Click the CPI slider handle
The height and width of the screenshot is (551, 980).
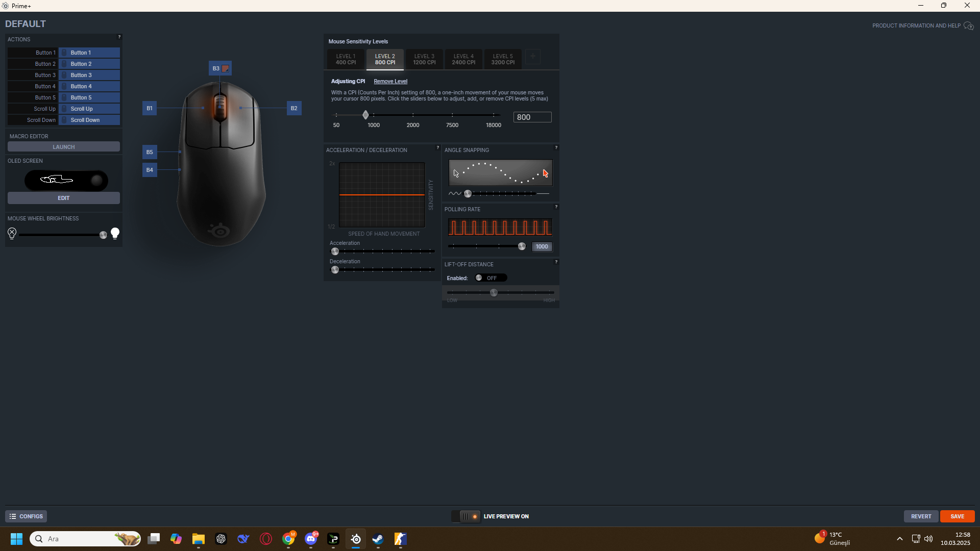pyautogui.click(x=365, y=115)
